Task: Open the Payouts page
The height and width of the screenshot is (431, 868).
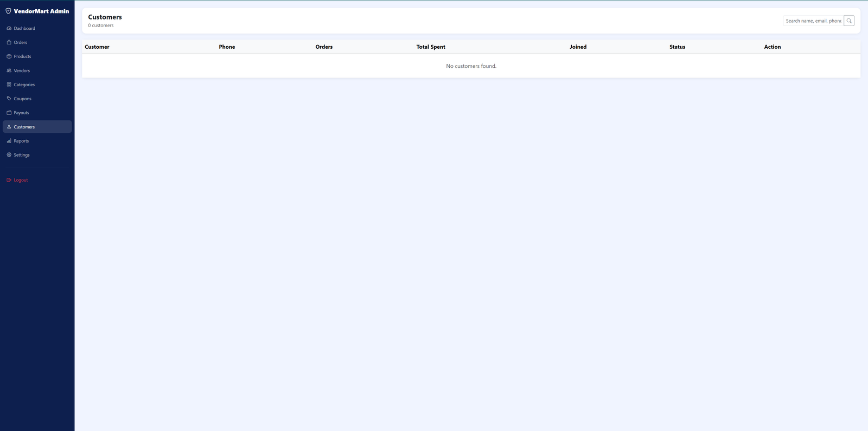Action: coord(37,113)
